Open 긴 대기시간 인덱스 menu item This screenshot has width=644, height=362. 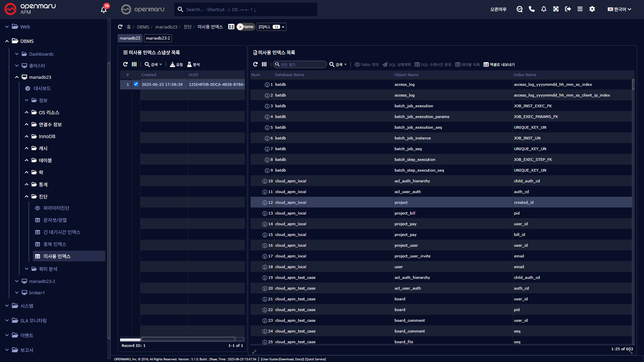point(62,232)
